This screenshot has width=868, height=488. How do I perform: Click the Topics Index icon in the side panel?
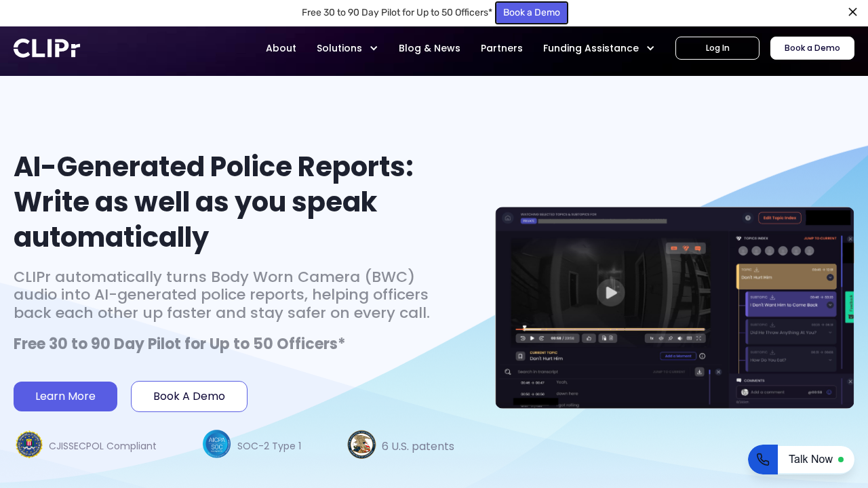(x=737, y=239)
